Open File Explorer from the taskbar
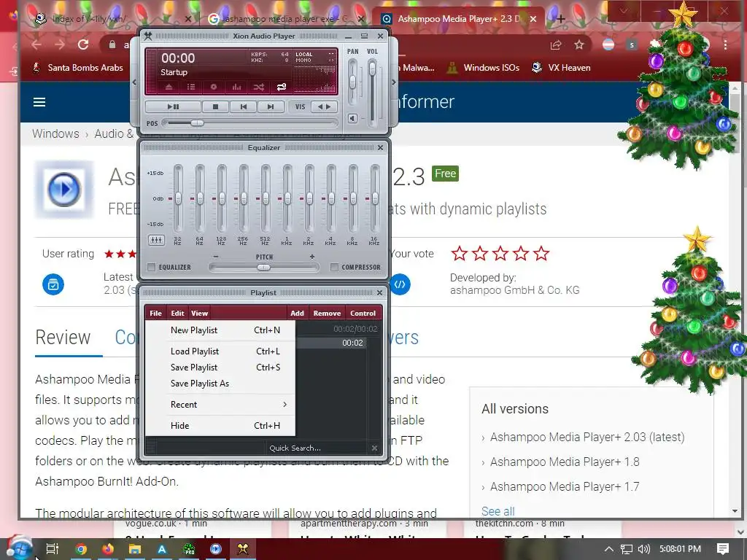 [135, 549]
